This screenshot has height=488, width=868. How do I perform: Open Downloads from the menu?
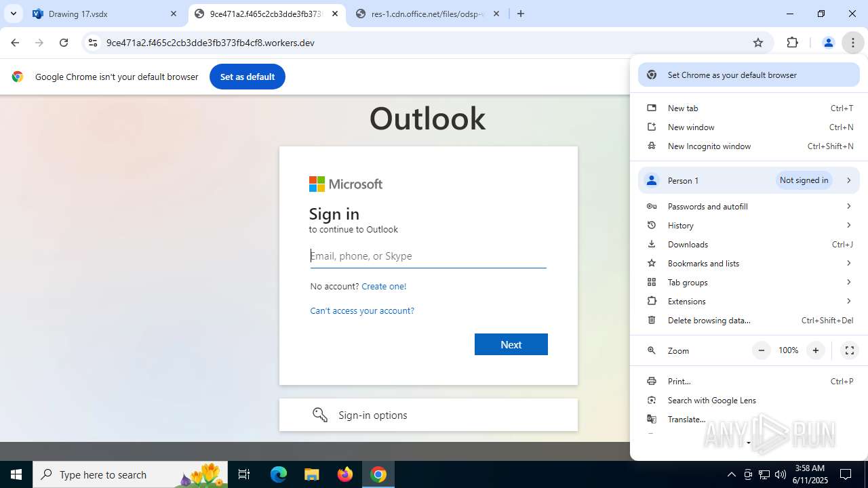click(749, 245)
